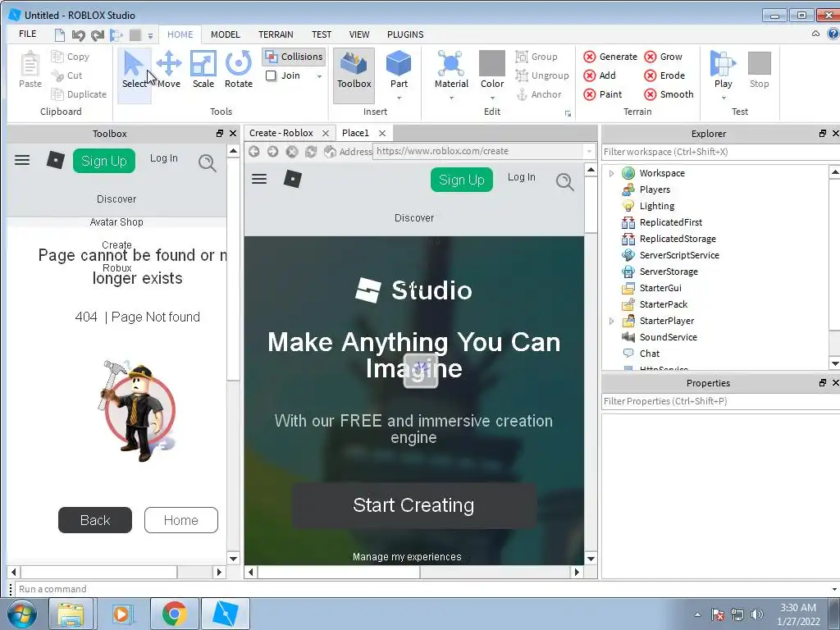Expand the StarterPlayer tree node

pyautogui.click(x=611, y=321)
